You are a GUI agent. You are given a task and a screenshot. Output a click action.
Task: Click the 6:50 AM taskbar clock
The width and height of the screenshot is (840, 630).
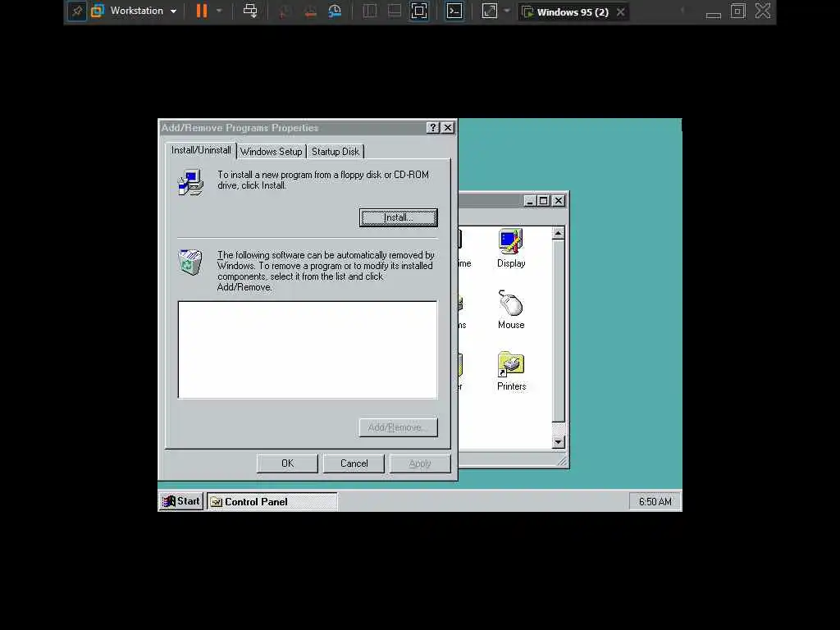[655, 502]
